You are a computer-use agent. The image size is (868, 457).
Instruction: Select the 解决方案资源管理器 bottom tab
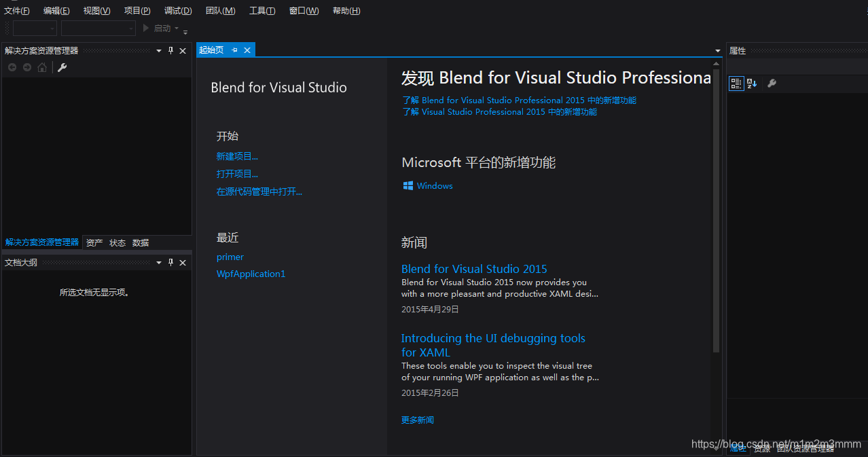click(42, 242)
